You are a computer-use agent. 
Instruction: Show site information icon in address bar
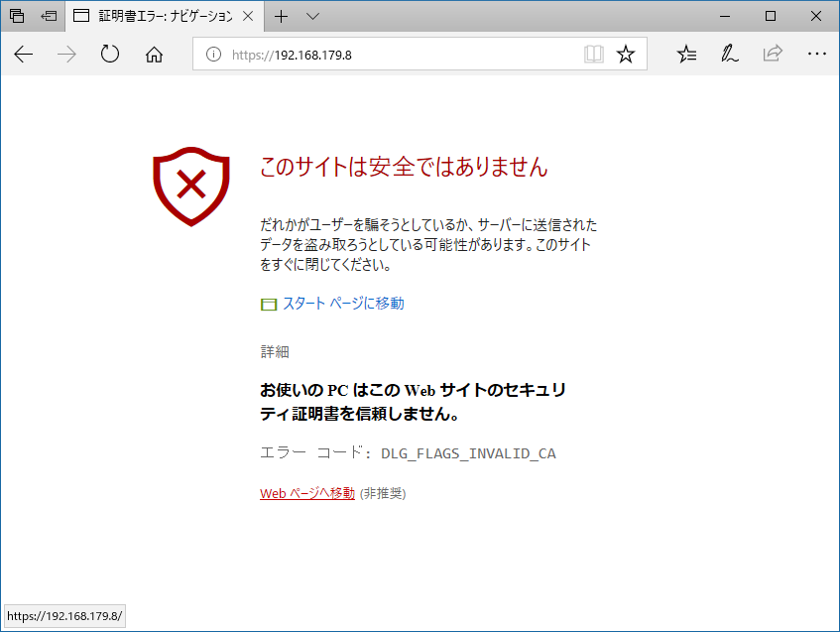click(213, 55)
